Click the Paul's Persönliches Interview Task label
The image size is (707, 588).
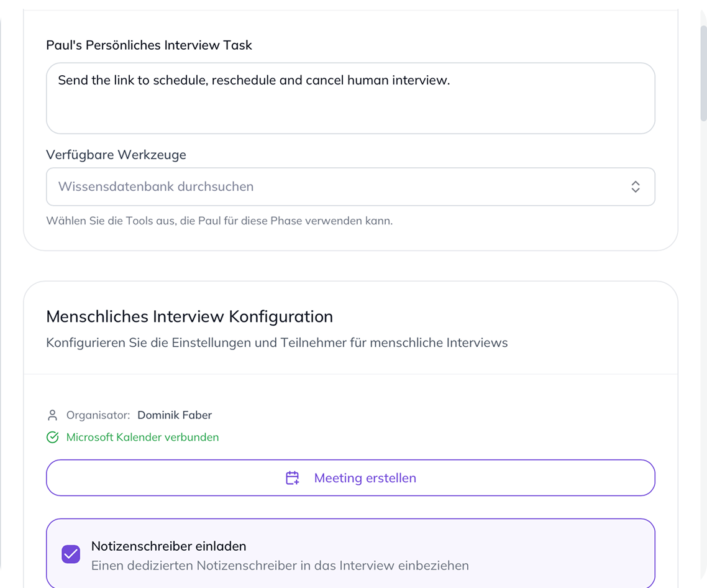pyautogui.click(x=149, y=45)
